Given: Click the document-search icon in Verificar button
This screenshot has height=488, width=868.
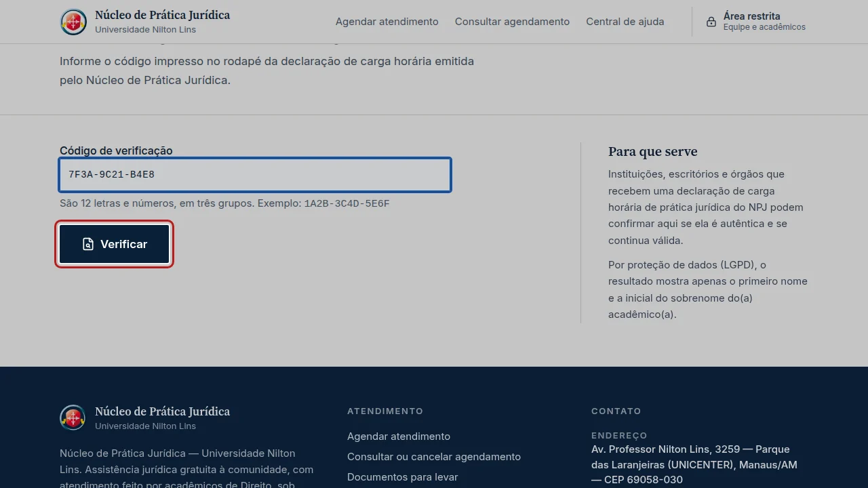Looking at the screenshot, I should [x=88, y=244].
